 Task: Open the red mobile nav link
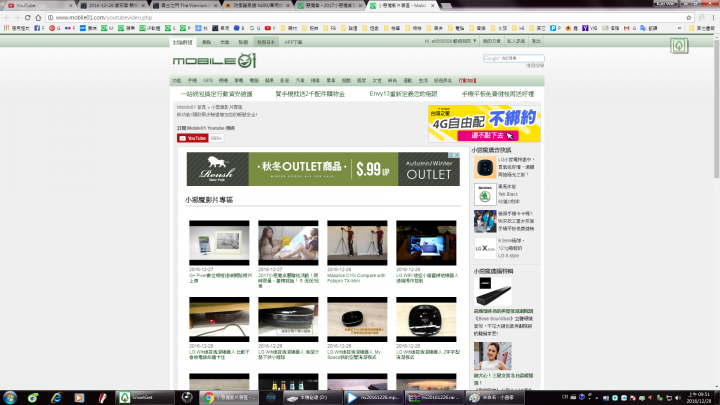(x=467, y=80)
